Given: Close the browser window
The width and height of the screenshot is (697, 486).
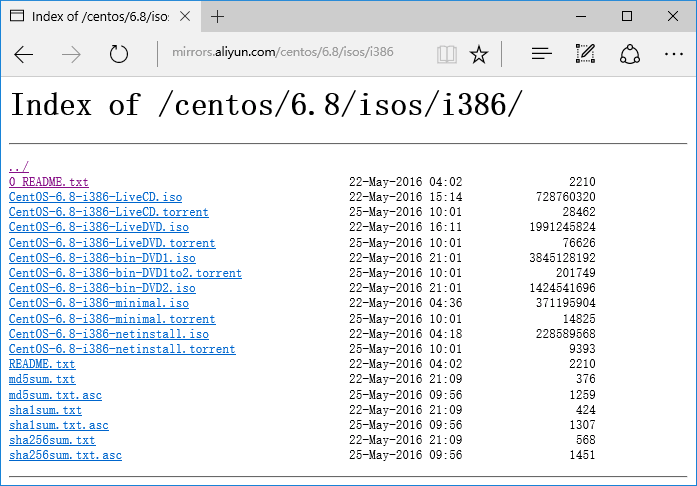Looking at the screenshot, I should point(673,16).
